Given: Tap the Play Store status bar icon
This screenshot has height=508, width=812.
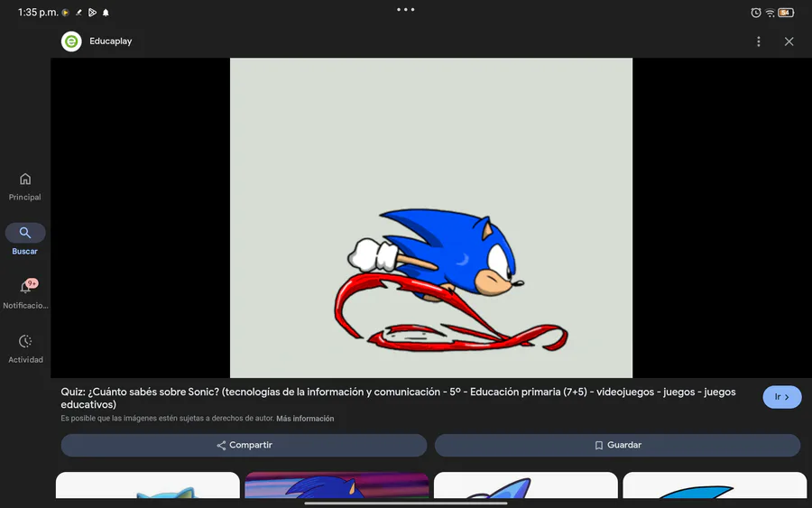Looking at the screenshot, I should click(x=92, y=13).
